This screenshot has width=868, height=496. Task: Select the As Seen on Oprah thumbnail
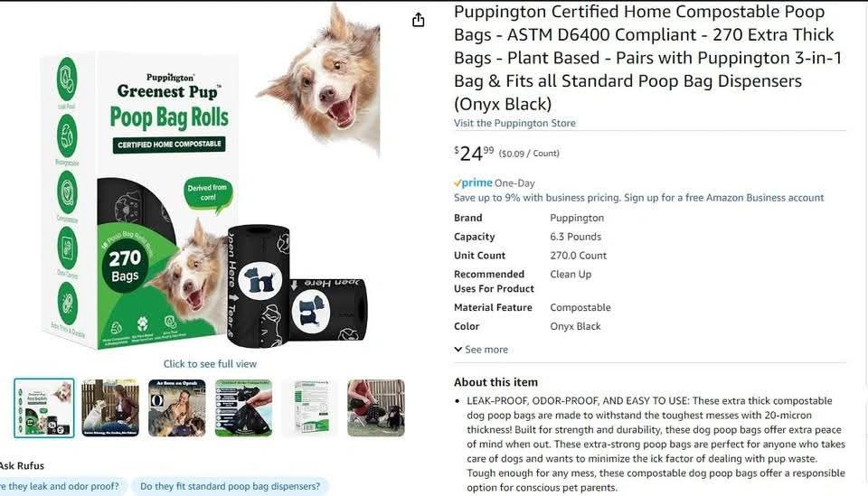click(176, 408)
